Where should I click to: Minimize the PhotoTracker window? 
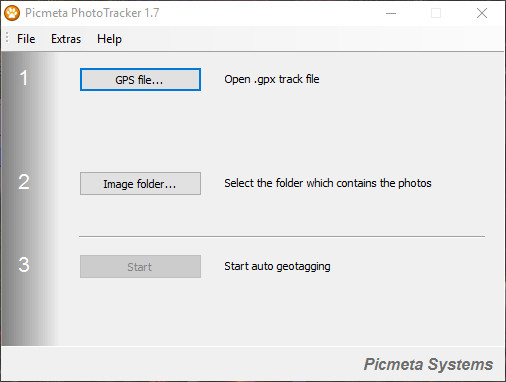[x=391, y=13]
